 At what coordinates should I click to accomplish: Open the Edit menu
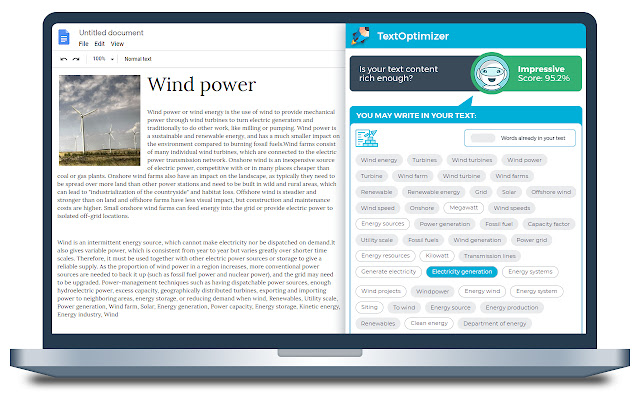(x=100, y=44)
